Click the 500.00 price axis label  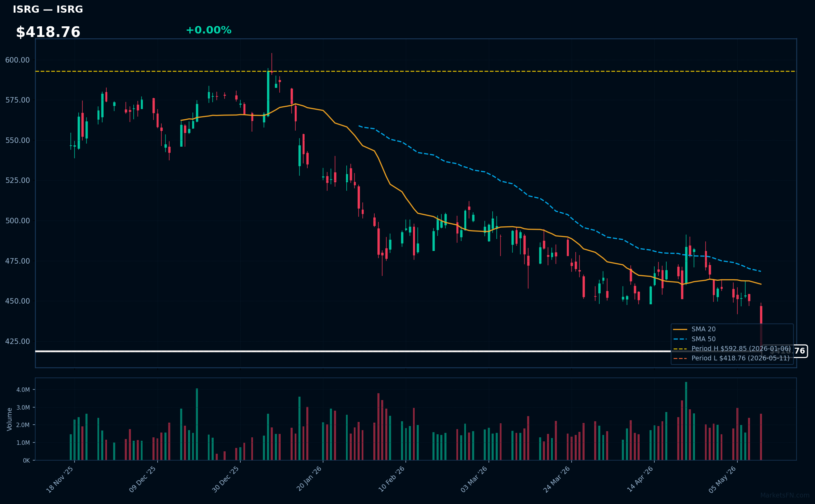17,221
